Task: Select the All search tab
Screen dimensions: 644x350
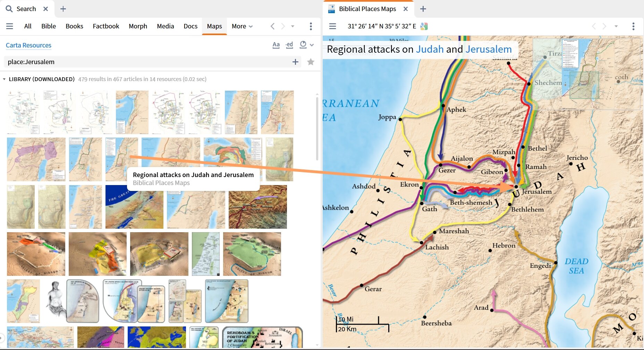Action: point(28,26)
